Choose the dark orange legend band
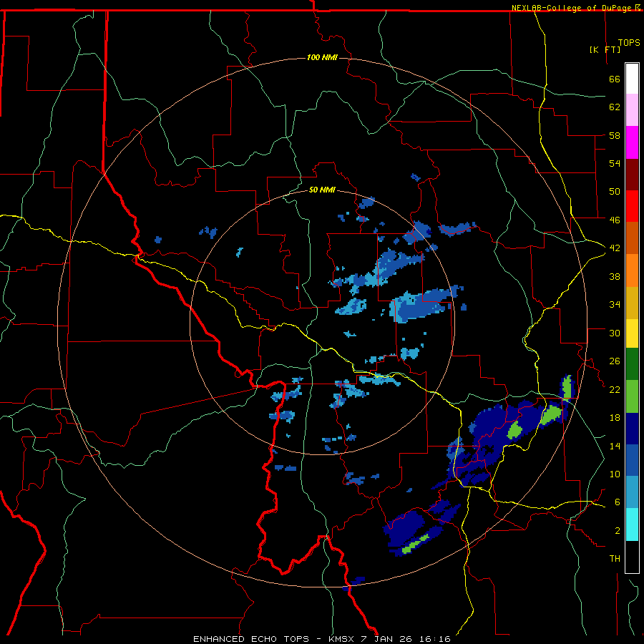Screen dimensions: 644x644 632,238
